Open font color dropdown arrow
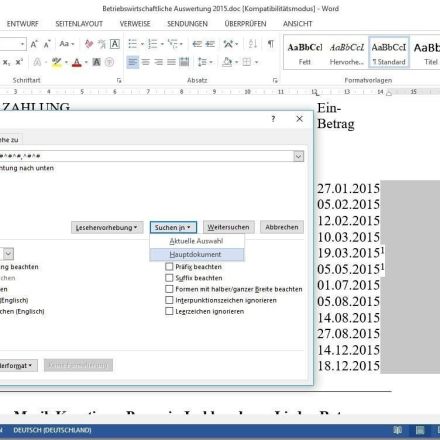 click(x=86, y=62)
